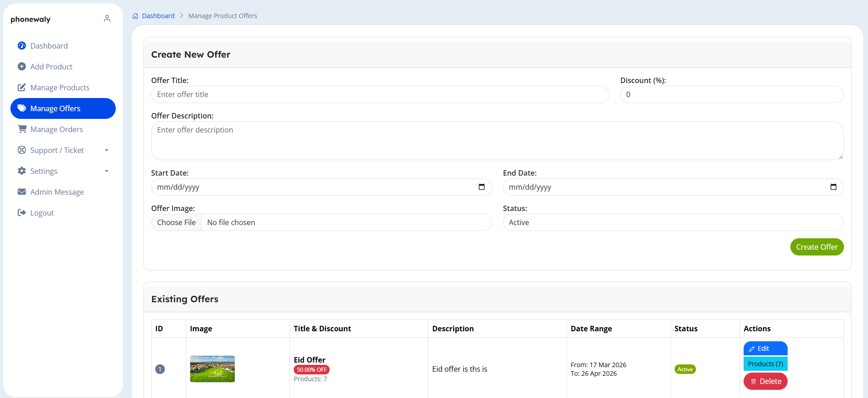Image resolution: width=868 pixels, height=398 pixels.
Task: Edit the Eid Offer entry
Action: pos(765,349)
